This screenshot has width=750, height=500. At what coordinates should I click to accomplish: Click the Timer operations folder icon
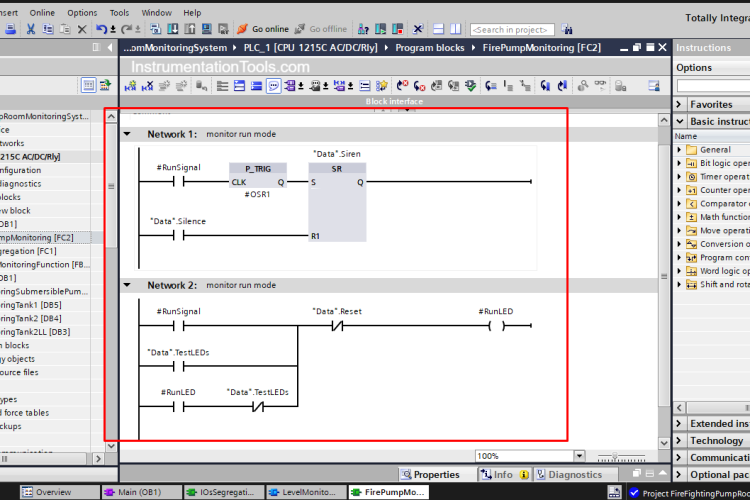tap(691, 176)
